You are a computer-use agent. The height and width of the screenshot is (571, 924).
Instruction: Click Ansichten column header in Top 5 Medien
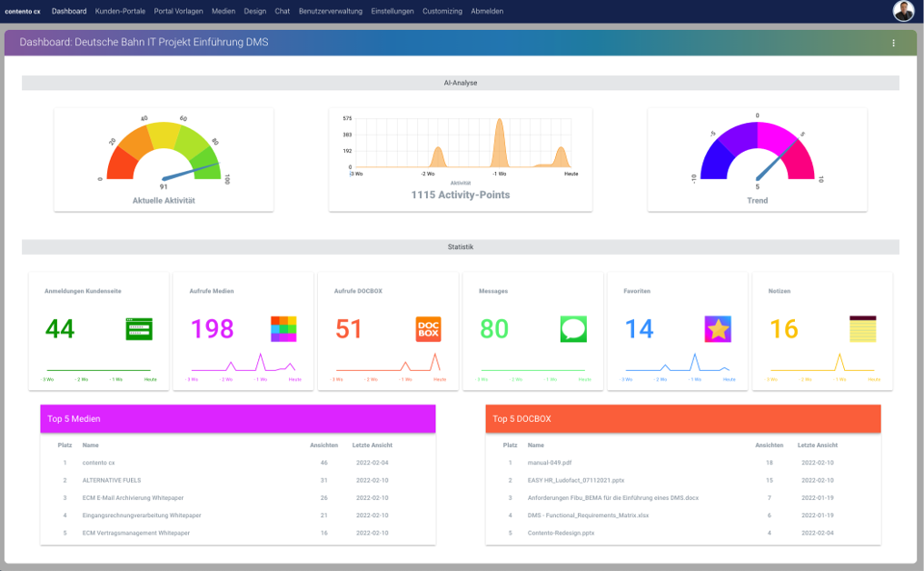[x=324, y=446]
